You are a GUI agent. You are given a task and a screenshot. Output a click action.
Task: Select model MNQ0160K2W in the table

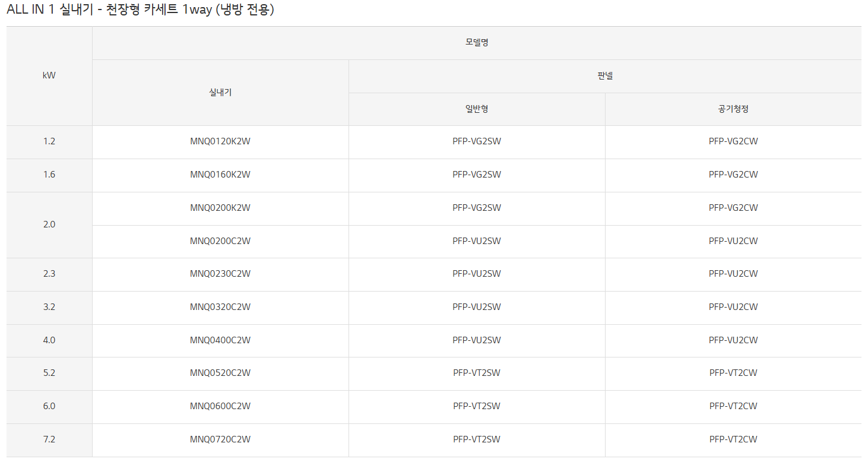tap(220, 175)
